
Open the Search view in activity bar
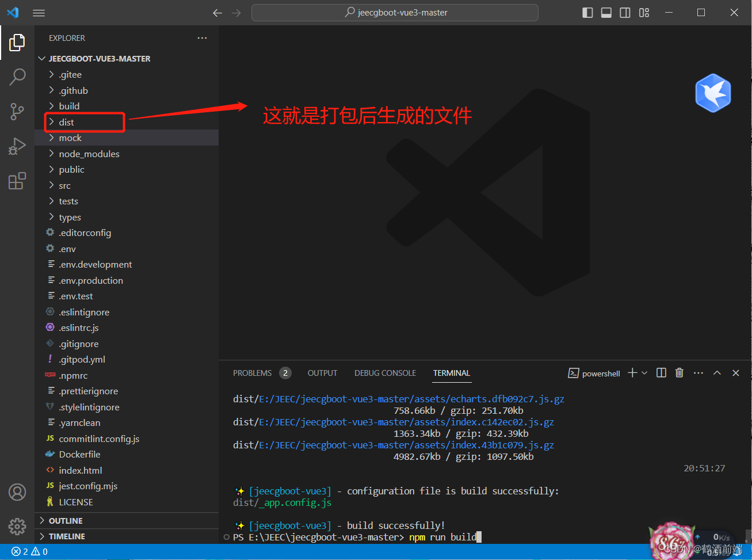point(17,77)
